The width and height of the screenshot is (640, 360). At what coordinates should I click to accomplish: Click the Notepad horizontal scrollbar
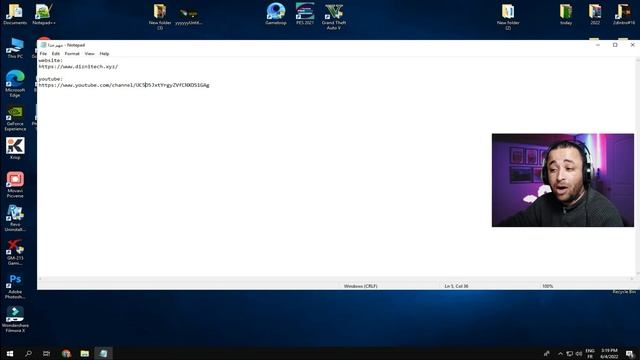(x=336, y=279)
